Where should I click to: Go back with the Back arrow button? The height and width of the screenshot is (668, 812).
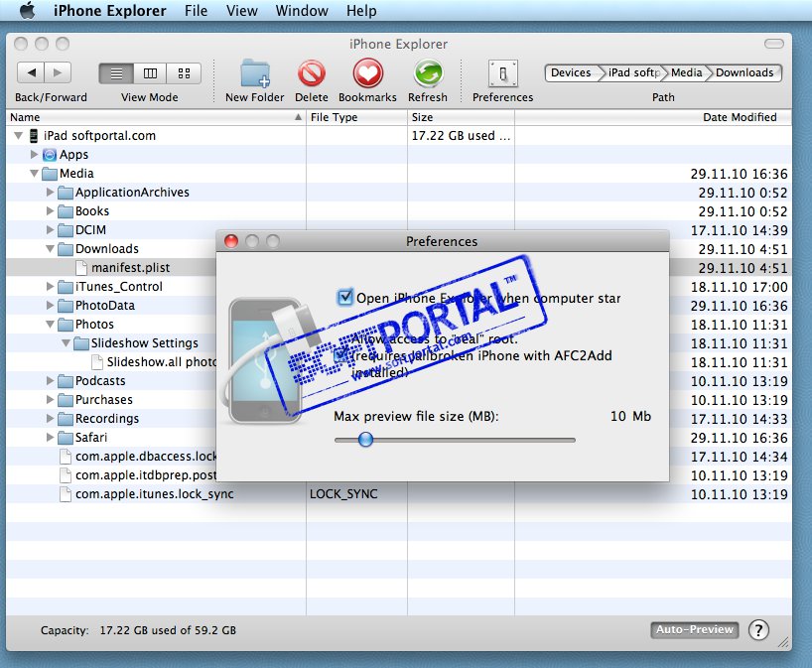[31, 72]
